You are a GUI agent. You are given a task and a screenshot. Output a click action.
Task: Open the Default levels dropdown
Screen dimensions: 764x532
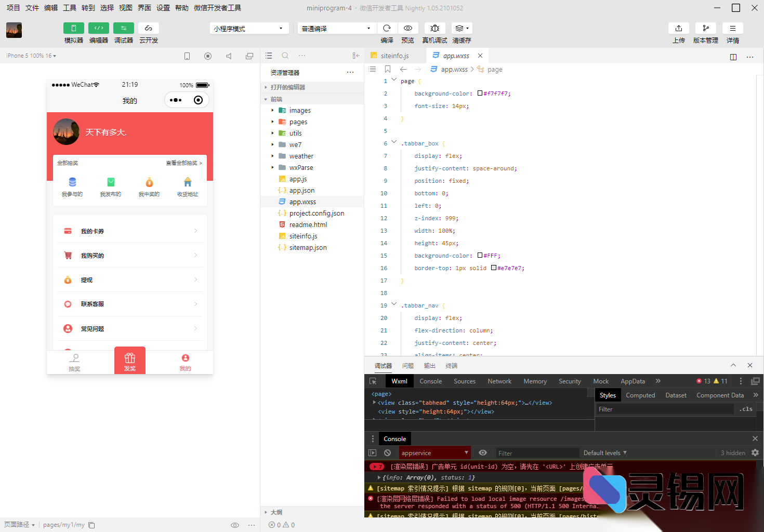[x=605, y=453]
